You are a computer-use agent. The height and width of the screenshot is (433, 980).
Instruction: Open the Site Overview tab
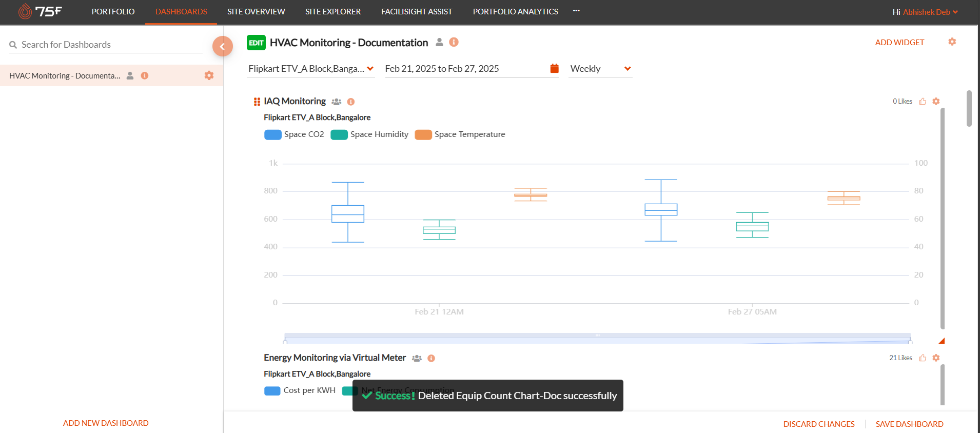pos(256,11)
